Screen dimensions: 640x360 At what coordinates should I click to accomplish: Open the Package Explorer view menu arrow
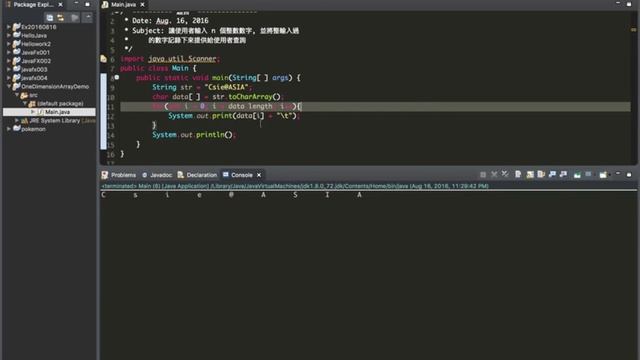(x=88, y=18)
